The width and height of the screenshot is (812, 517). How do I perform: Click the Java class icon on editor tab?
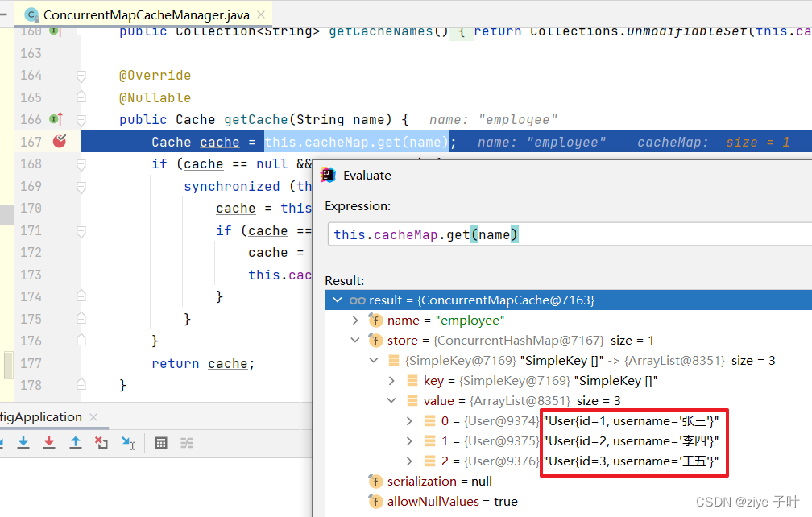(x=31, y=15)
